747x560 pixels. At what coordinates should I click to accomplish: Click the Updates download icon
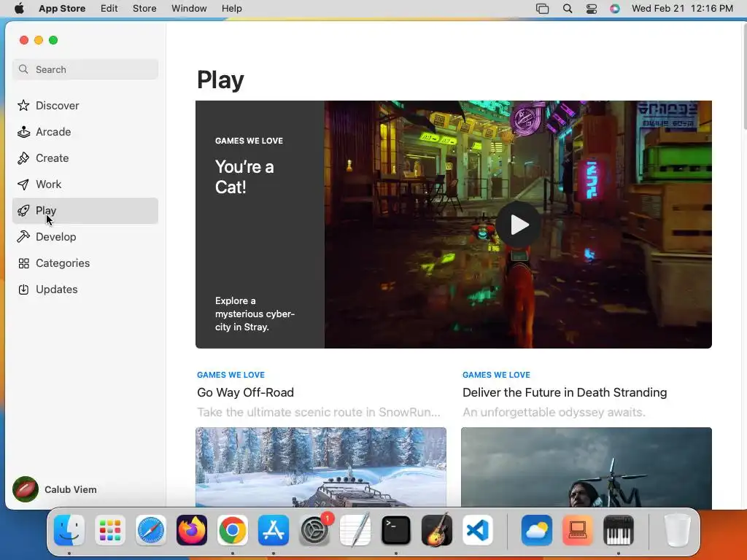click(x=23, y=289)
